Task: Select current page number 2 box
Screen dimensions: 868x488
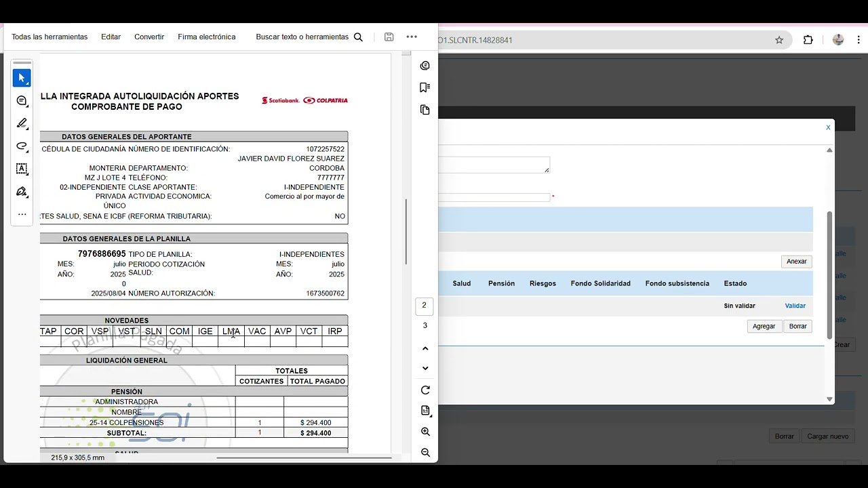Action: pos(425,306)
